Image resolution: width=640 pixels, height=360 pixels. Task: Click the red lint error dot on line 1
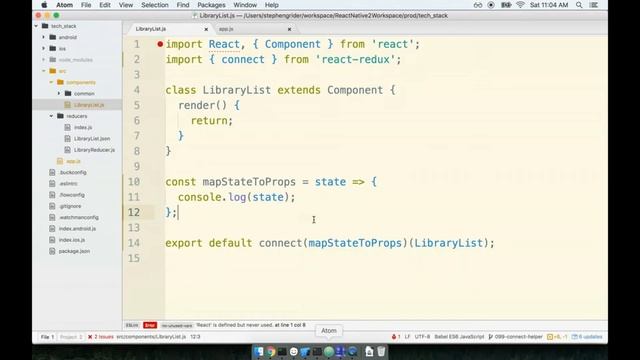coord(160,44)
